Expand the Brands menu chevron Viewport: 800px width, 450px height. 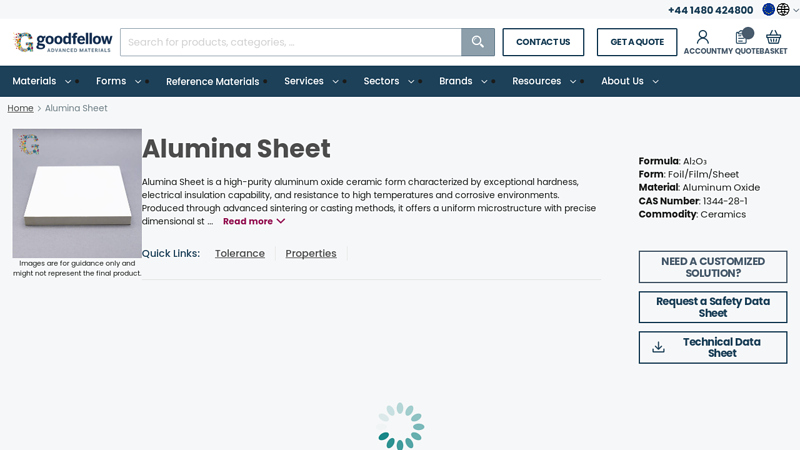pos(484,82)
